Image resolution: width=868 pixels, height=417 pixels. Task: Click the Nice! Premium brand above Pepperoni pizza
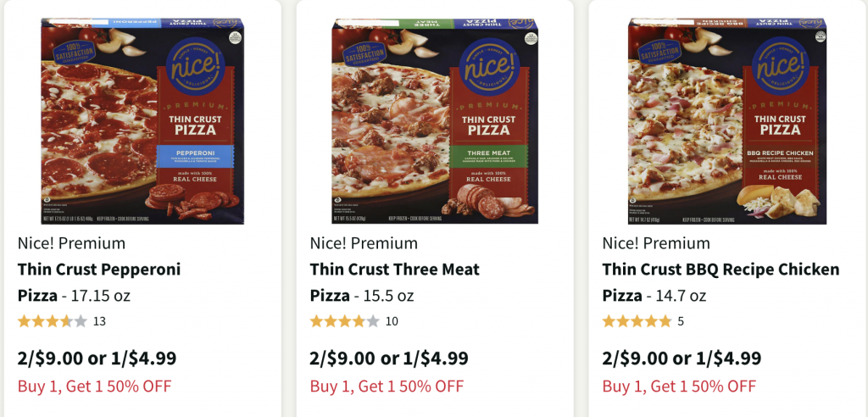point(71,243)
